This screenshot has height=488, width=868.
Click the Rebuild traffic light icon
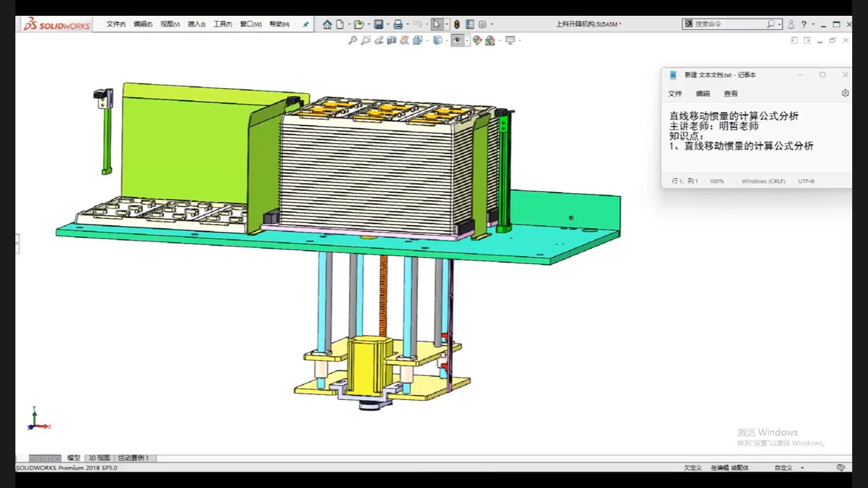coord(457,24)
